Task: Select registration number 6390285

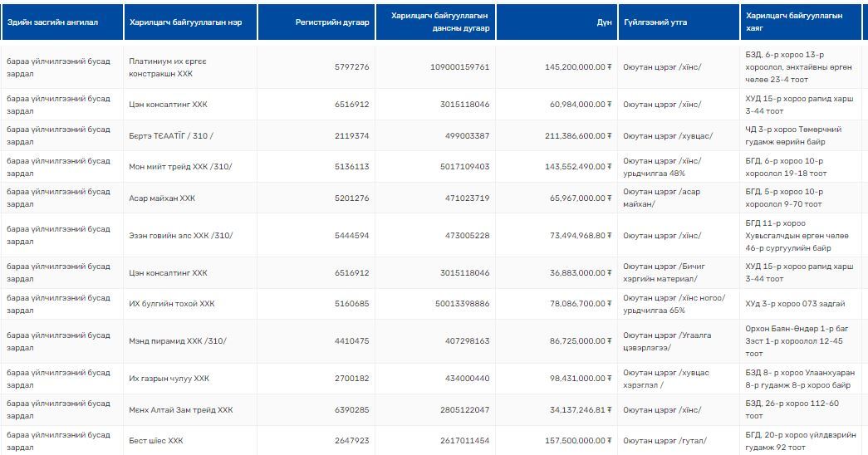Action: point(351,410)
